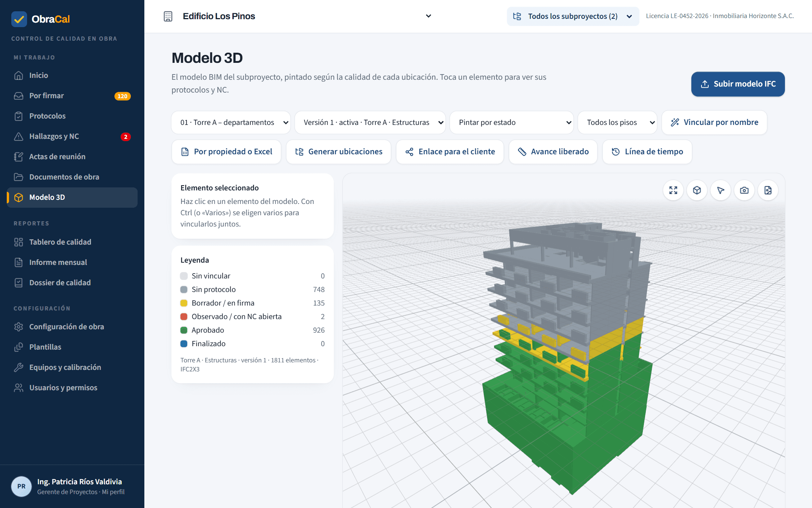Click Ing. Patricia Ríos Valdivia name

79,482
